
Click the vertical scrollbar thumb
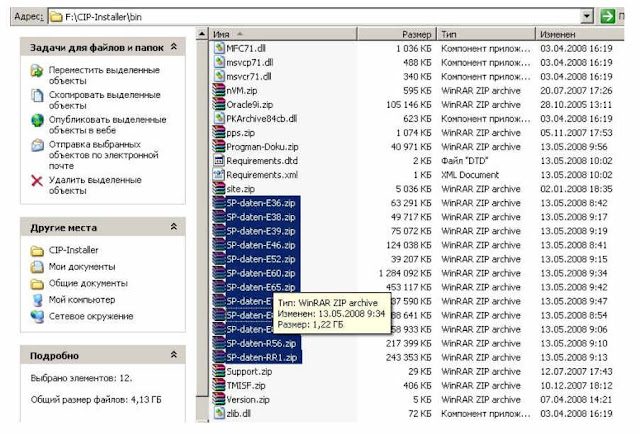[202, 218]
